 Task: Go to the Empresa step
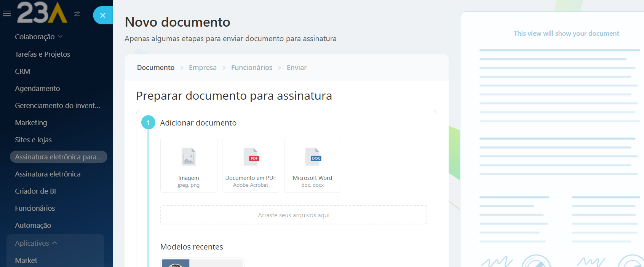coord(203,68)
